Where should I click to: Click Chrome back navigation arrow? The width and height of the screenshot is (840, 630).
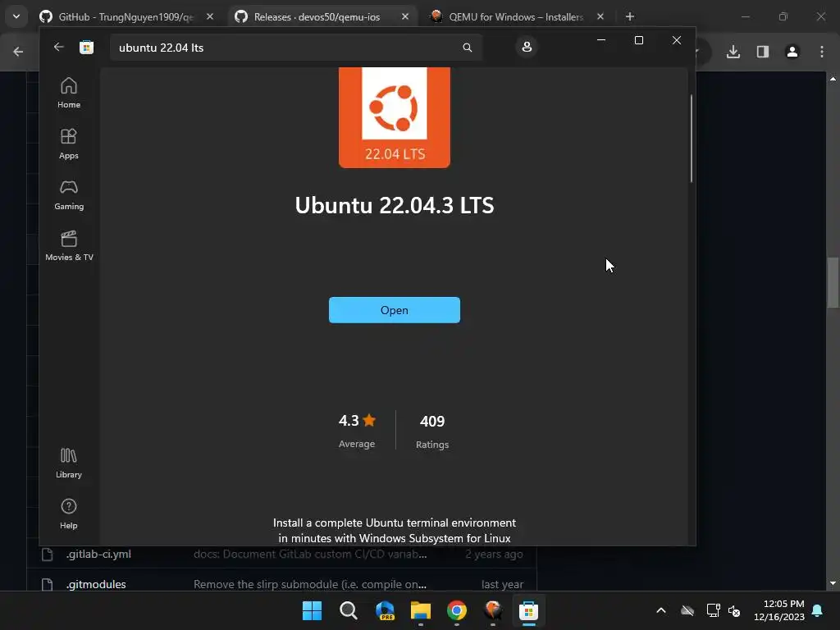click(18, 52)
